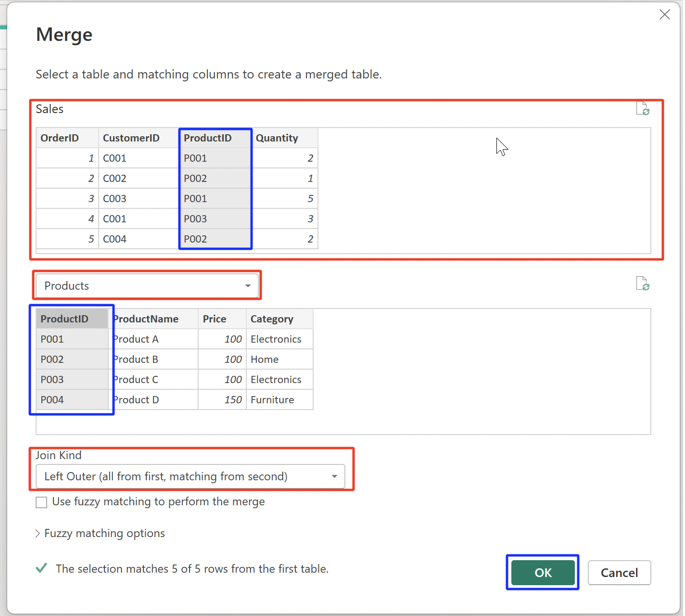Click the price 150 cell
The image size is (685, 616).
(222, 400)
